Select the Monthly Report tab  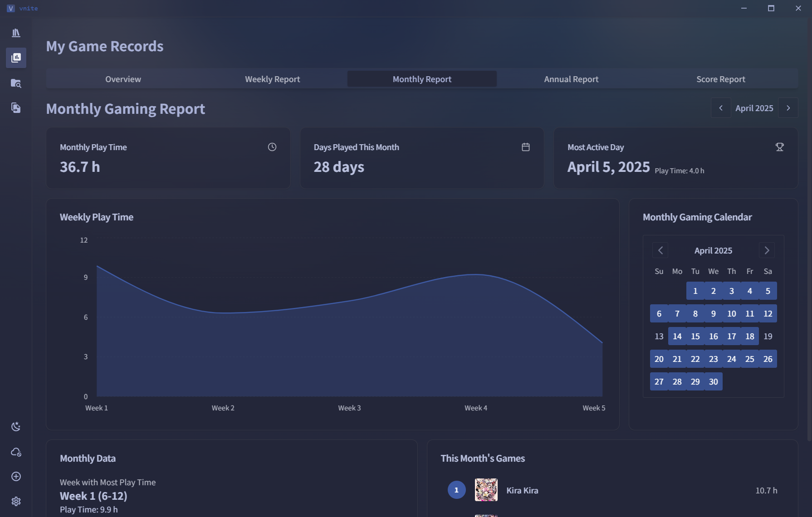tap(422, 79)
